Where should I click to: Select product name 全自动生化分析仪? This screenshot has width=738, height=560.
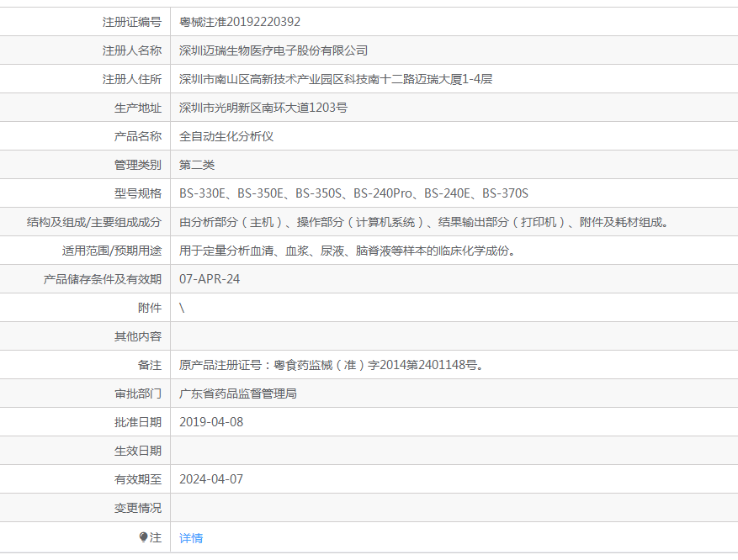pyautogui.click(x=226, y=136)
